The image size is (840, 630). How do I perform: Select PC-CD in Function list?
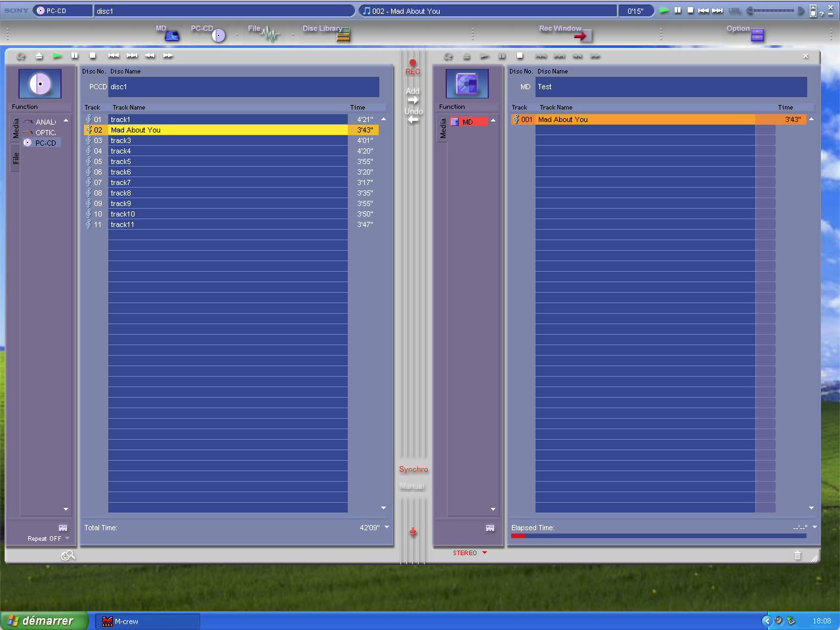(x=41, y=143)
